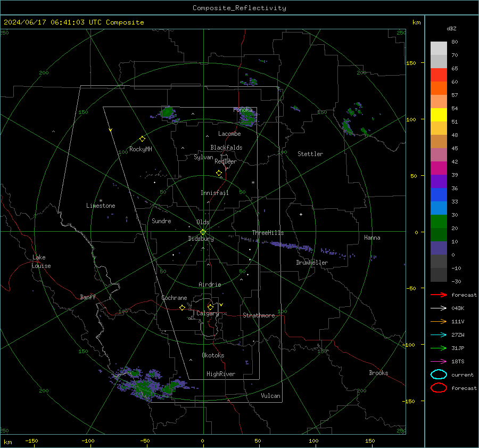Click the Lacombe town label
The width and height of the screenshot is (479, 448).
(x=229, y=134)
